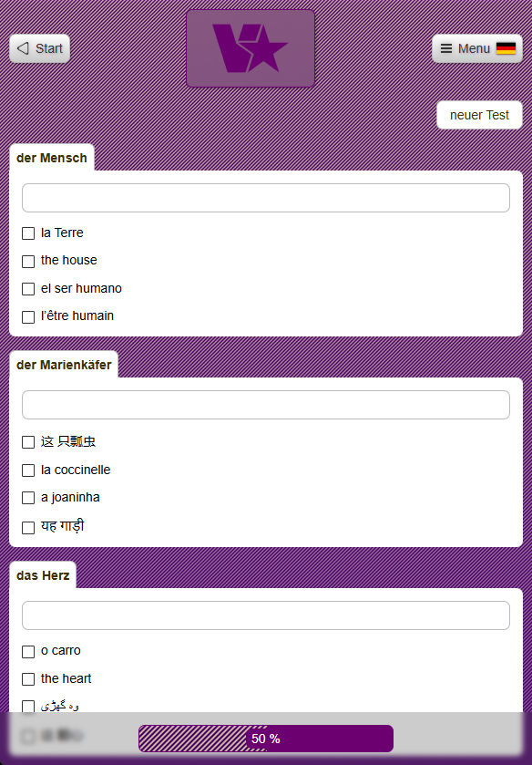The height and width of the screenshot is (765, 532).
Task: Click the text field under "der Marienkäfer"
Action: (x=265, y=405)
